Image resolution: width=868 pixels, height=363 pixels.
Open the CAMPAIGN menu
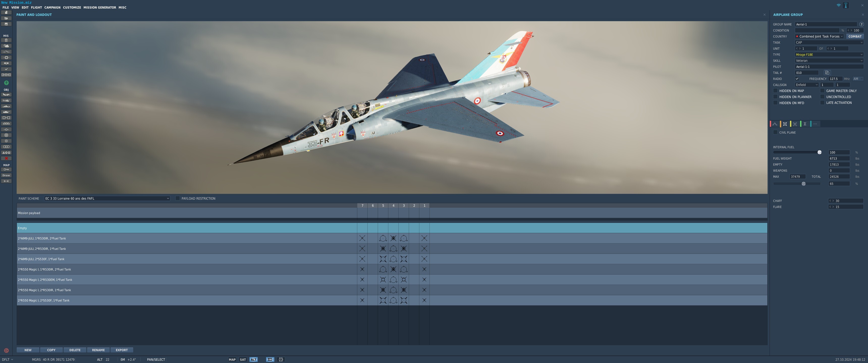52,7
